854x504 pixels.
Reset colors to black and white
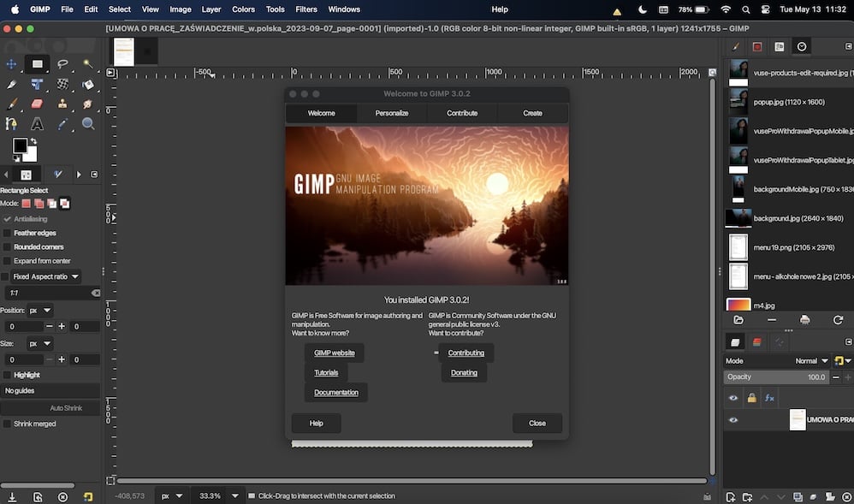[17, 158]
